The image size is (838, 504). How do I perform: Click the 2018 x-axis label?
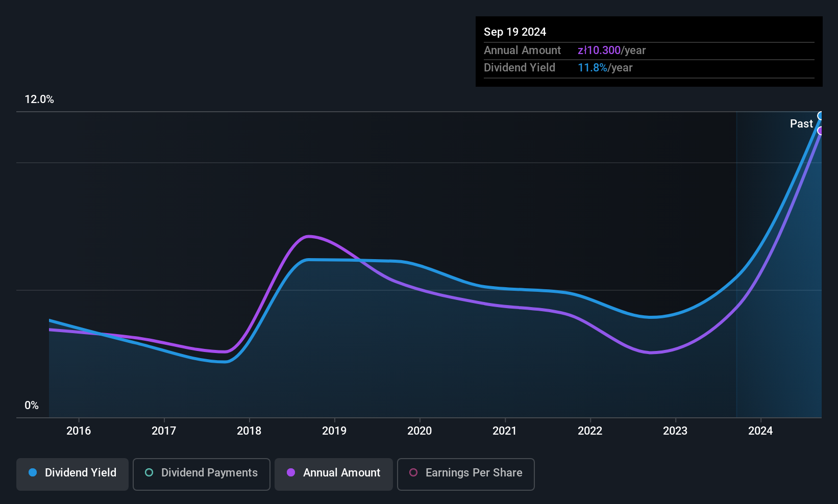[x=249, y=431]
